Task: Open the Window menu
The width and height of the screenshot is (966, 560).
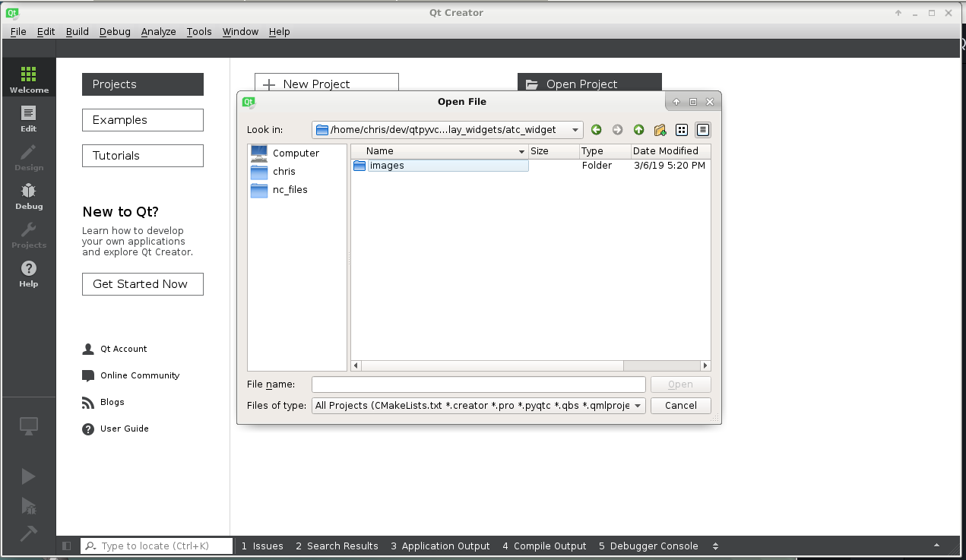Action: point(240,31)
